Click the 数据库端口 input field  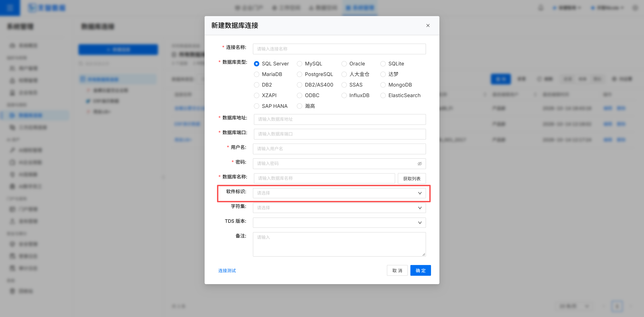click(340, 134)
